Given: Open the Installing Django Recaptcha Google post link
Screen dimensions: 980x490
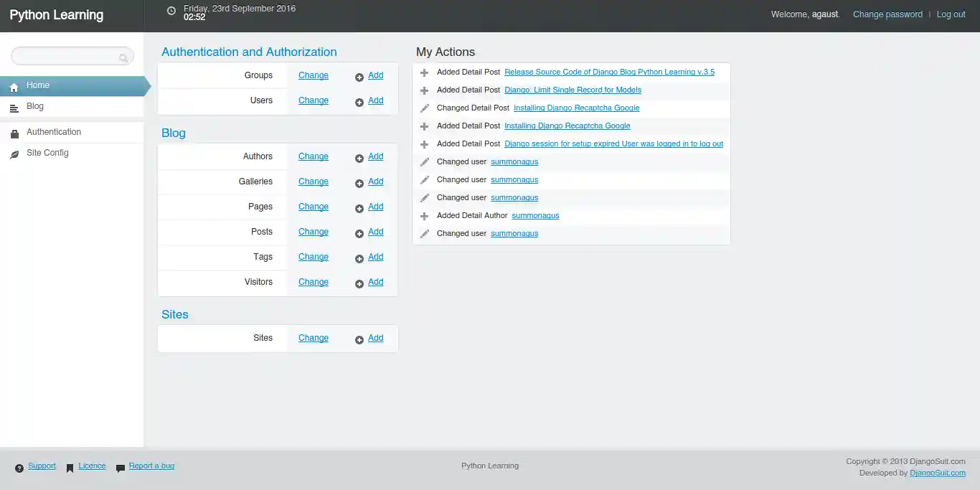Looking at the screenshot, I should (576, 108).
